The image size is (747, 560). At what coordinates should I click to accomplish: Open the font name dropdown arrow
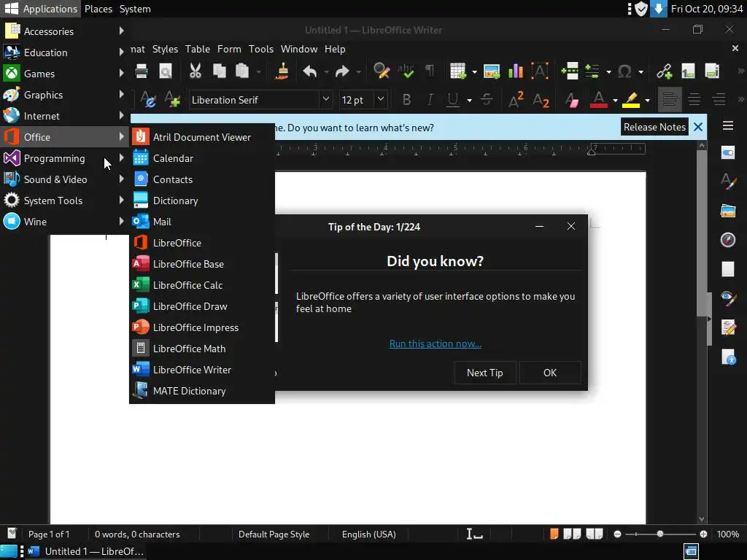click(326, 99)
